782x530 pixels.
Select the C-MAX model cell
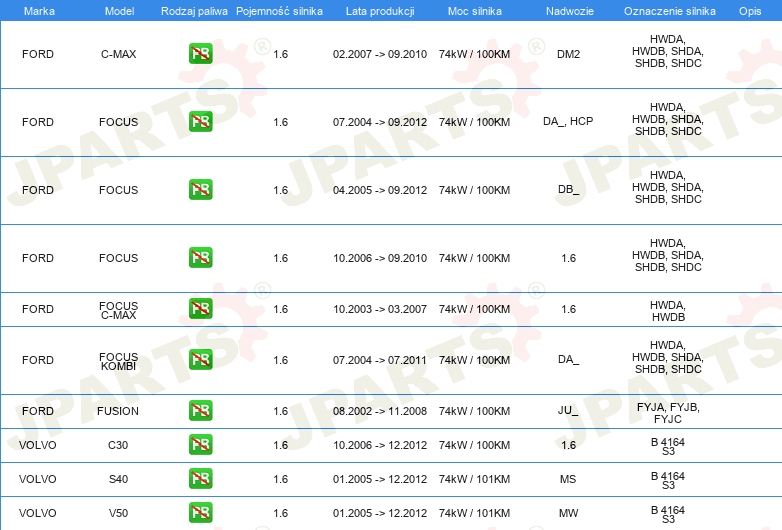[119, 54]
